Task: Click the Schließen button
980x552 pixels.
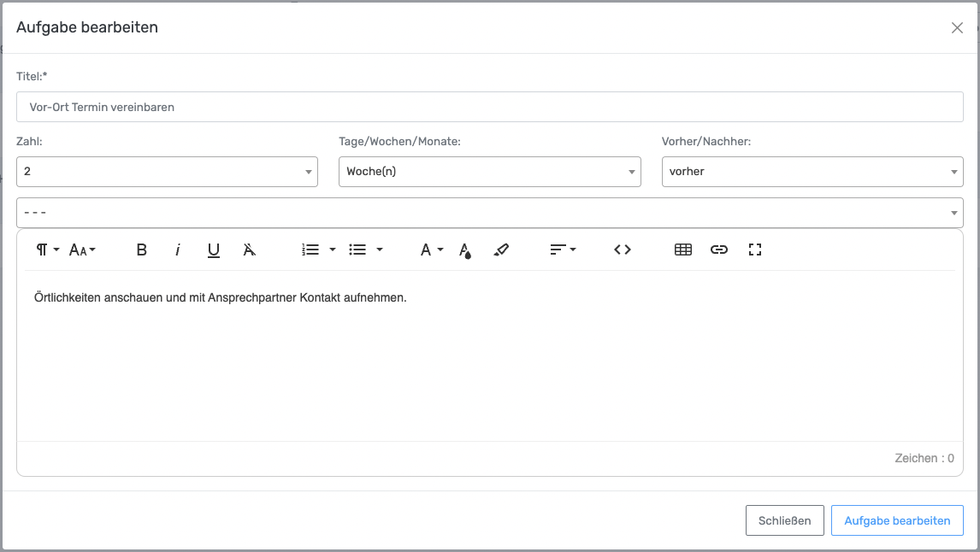Action: click(784, 520)
